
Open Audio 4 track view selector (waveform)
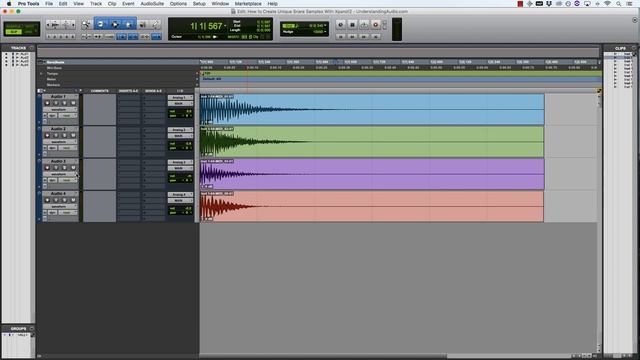coord(60,207)
